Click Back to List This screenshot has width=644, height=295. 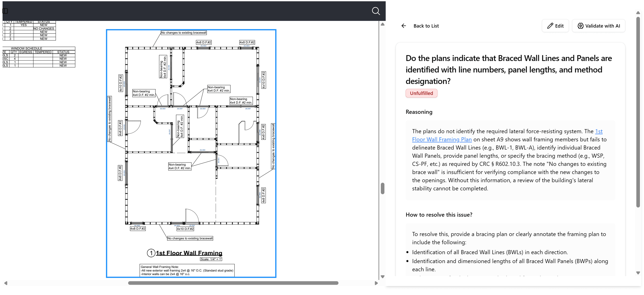(426, 26)
